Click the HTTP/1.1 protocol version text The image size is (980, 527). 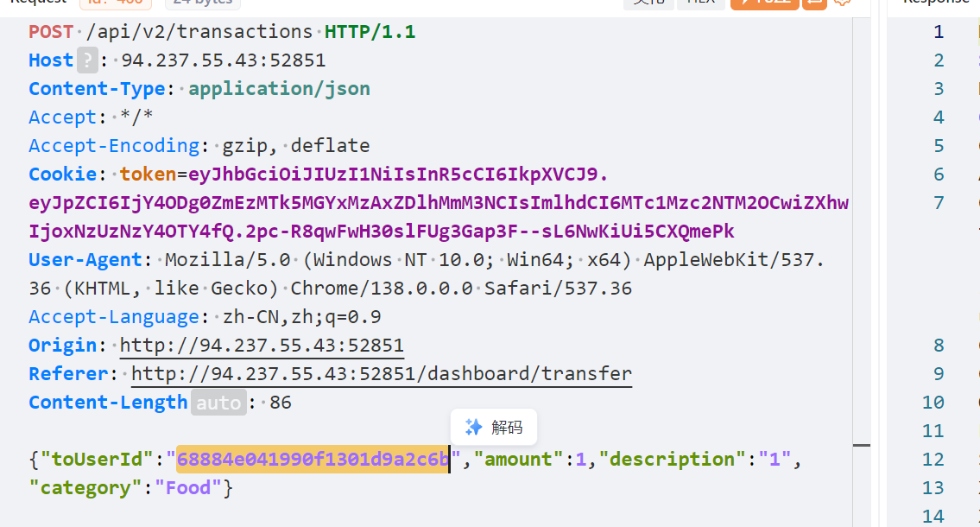click(x=370, y=32)
